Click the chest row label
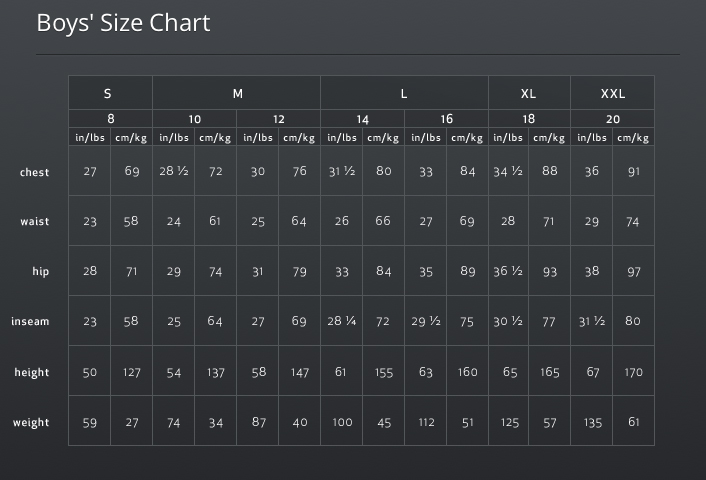This screenshot has width=706, height=480. 34,172
